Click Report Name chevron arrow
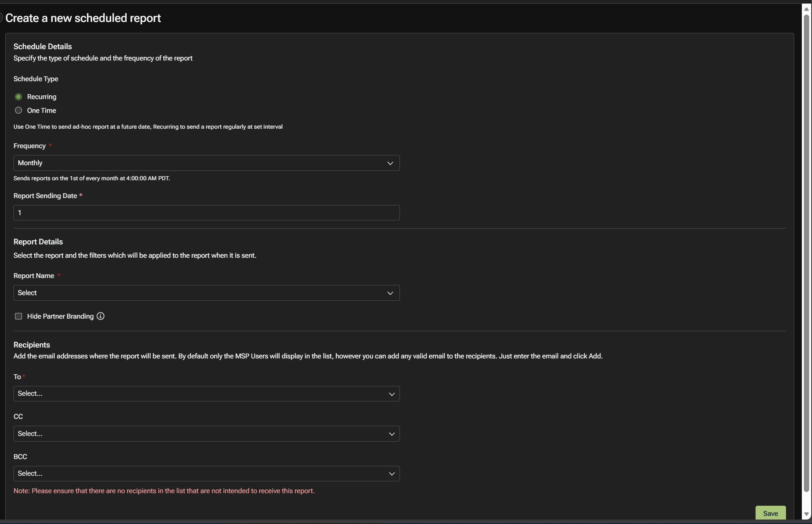 390,293
